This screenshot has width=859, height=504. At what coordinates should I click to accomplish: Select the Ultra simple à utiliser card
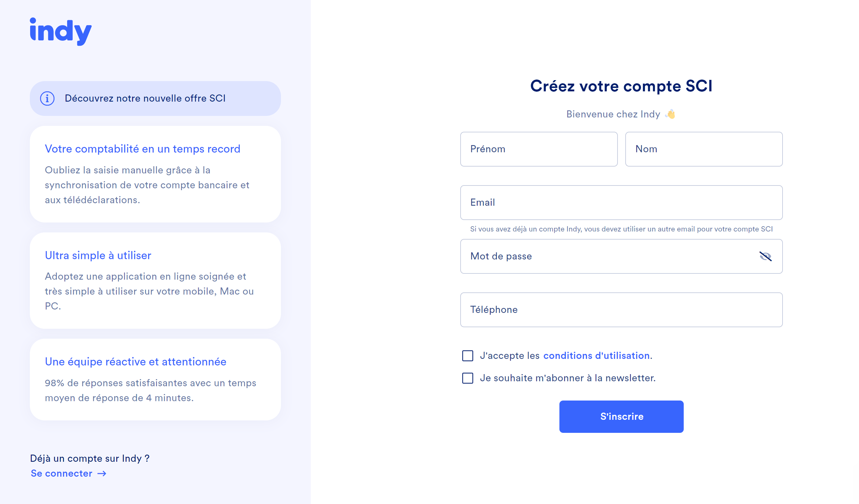155,281
